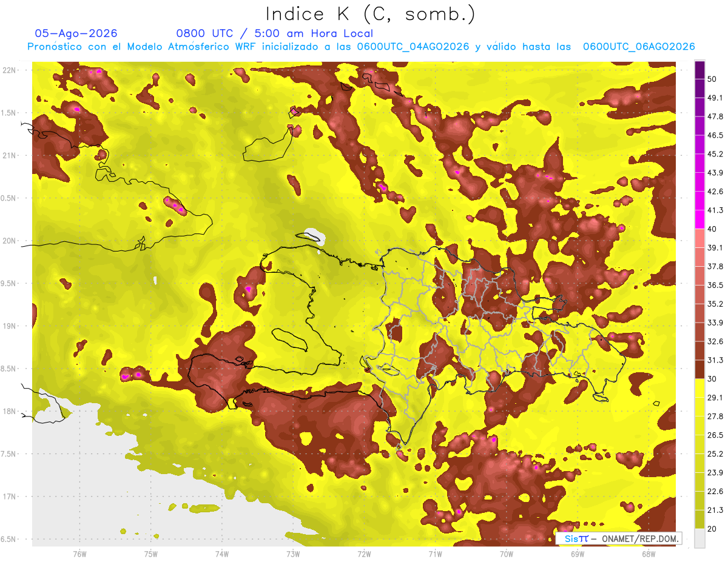Click the '68W' longitude label
728x562 pixels.
[649, 554]
